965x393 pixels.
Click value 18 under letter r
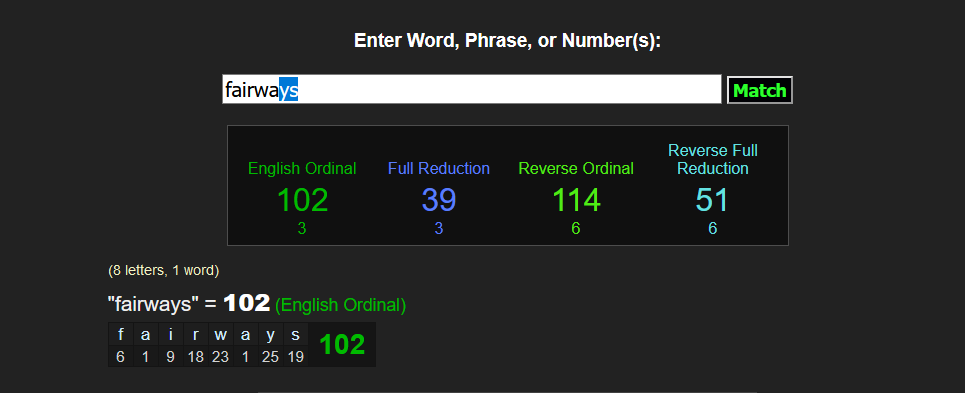point(196,357)
